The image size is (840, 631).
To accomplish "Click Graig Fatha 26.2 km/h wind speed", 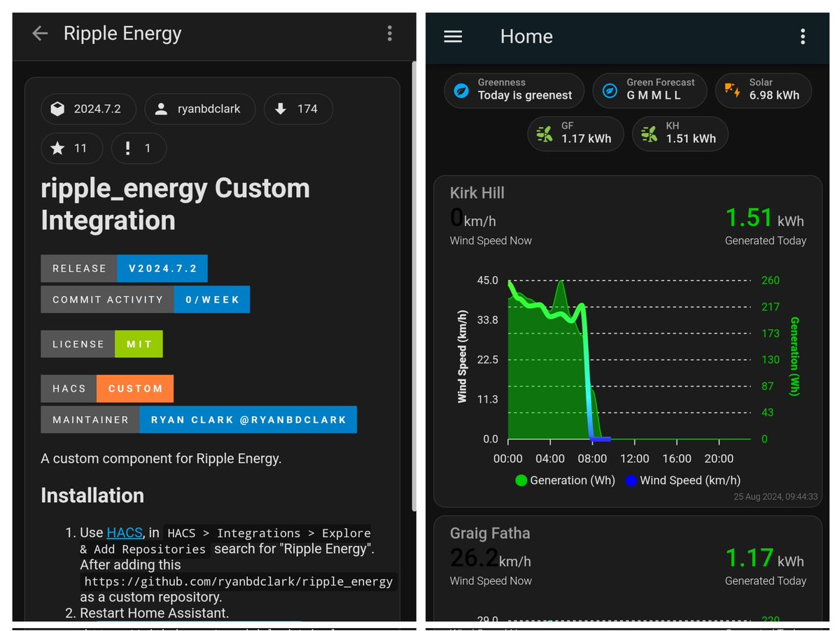I will (x=490, y=559).
